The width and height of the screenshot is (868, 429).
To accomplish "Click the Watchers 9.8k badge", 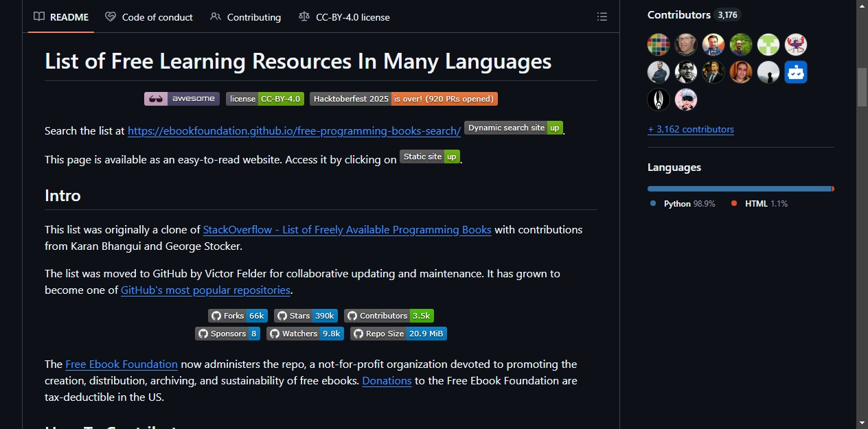I will (x=305, y=334).
